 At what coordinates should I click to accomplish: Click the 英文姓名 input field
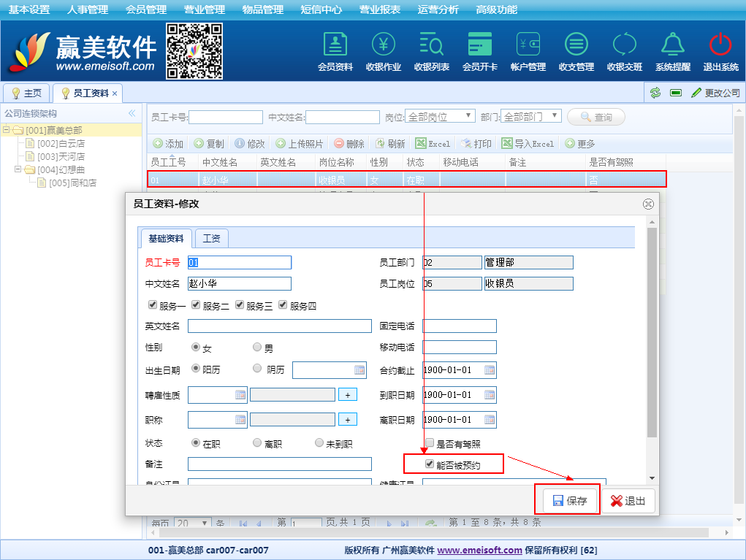click(x=279, y=326)
